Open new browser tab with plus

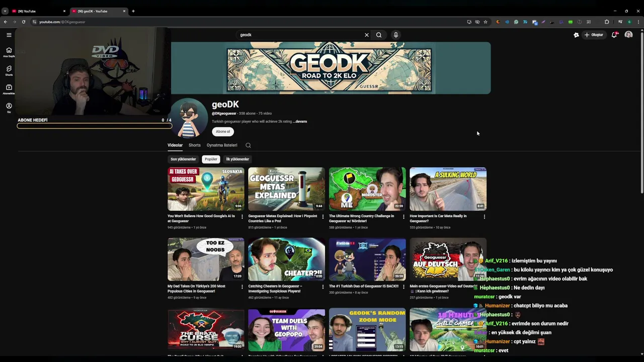(133, 11)
